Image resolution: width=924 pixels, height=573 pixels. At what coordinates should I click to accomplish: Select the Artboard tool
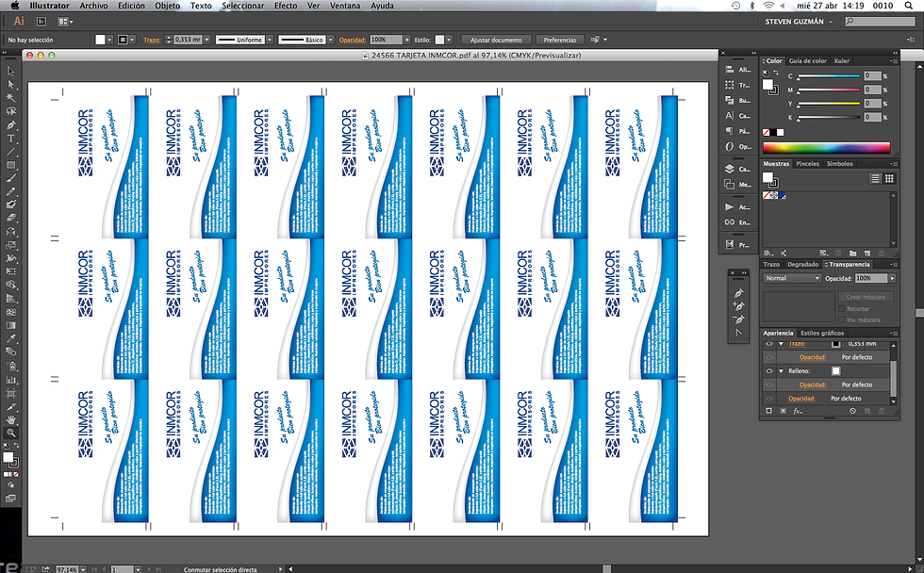10,393
